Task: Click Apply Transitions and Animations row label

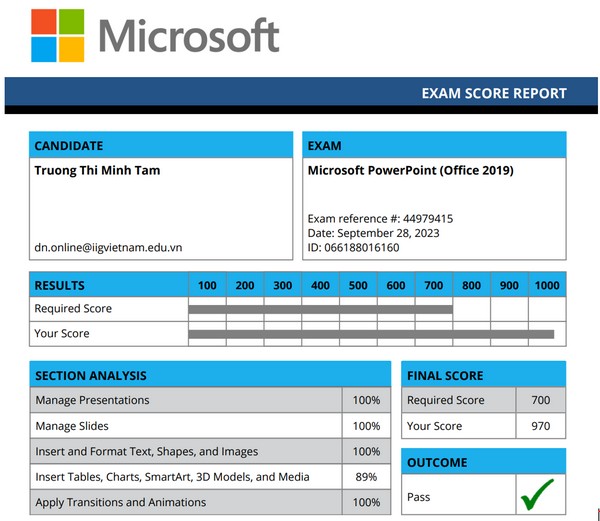Action: click(121, 502)
